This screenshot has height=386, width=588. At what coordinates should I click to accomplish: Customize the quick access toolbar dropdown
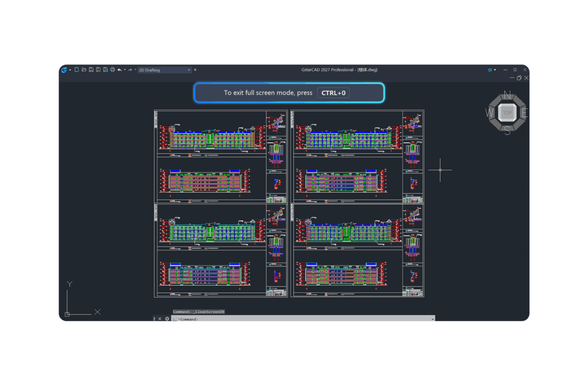point(195,69)
